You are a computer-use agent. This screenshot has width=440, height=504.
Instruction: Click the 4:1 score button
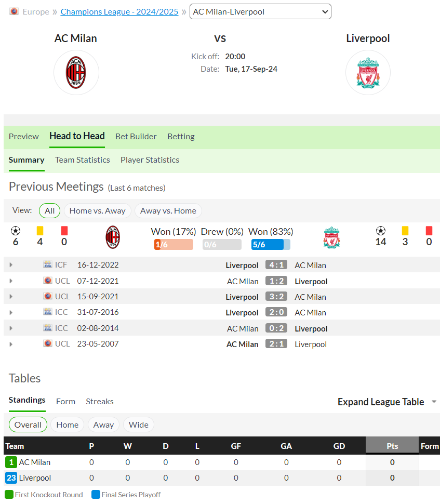pos(276,265)
